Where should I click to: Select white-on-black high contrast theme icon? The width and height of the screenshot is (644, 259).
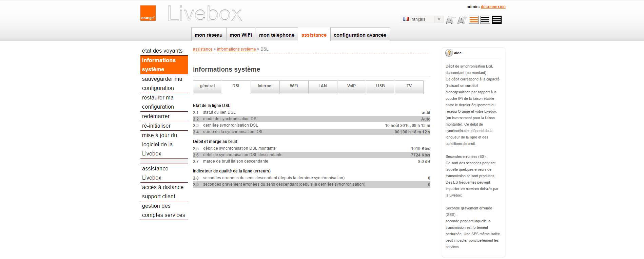tap(497, 20)
